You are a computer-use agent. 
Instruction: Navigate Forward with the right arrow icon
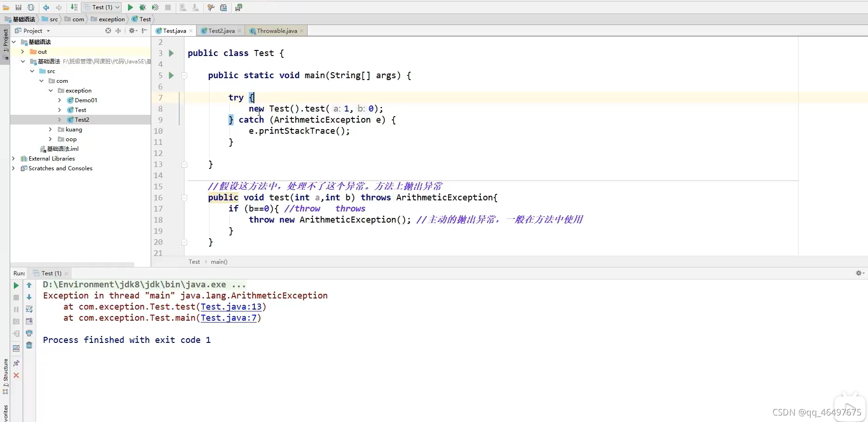59,7
